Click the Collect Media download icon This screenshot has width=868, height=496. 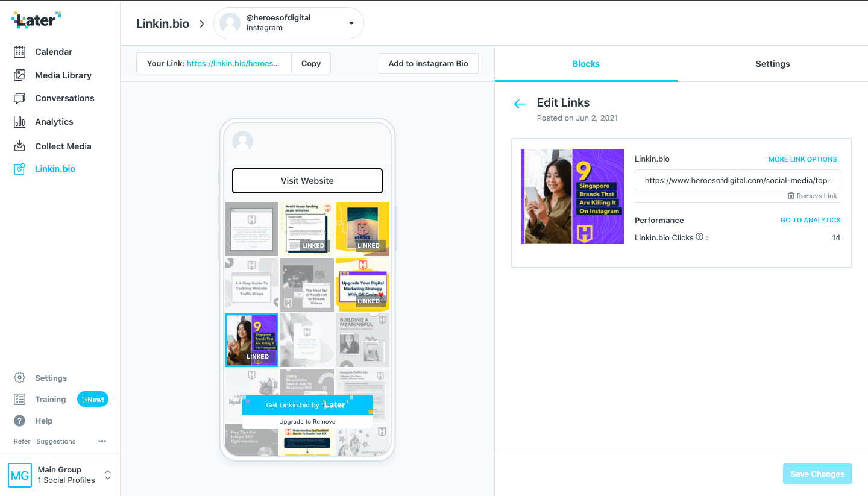(x=20, y=146)
